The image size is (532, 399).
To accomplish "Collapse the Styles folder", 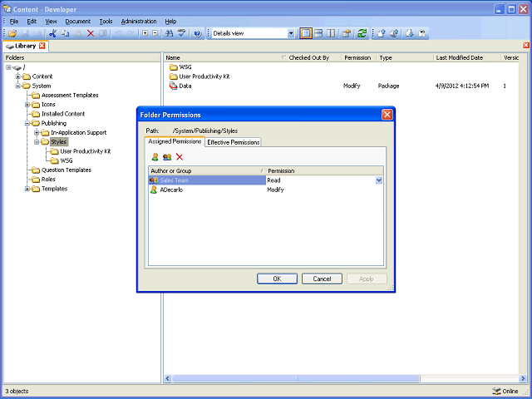I will [37, 142].
